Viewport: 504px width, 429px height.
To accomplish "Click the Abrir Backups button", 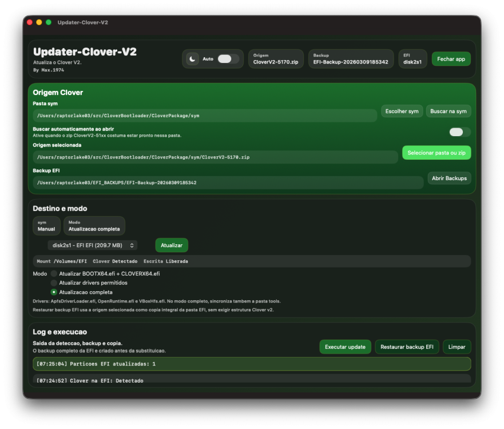I will click(x=449, y=178).
